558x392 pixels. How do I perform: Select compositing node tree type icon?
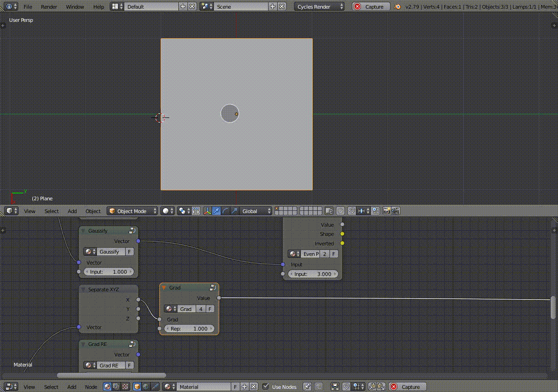pos(117,387)
